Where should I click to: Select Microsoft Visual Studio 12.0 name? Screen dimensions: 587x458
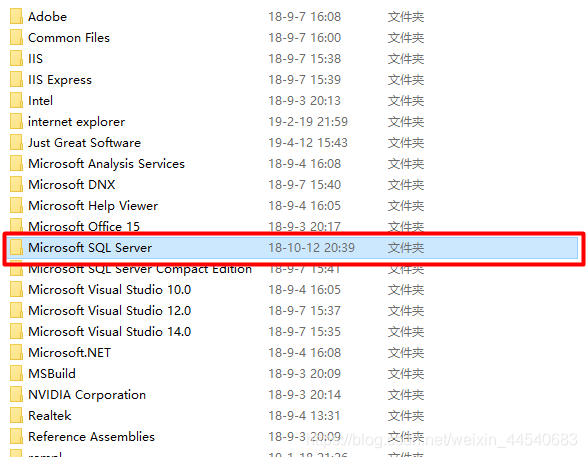coord(110,310)
